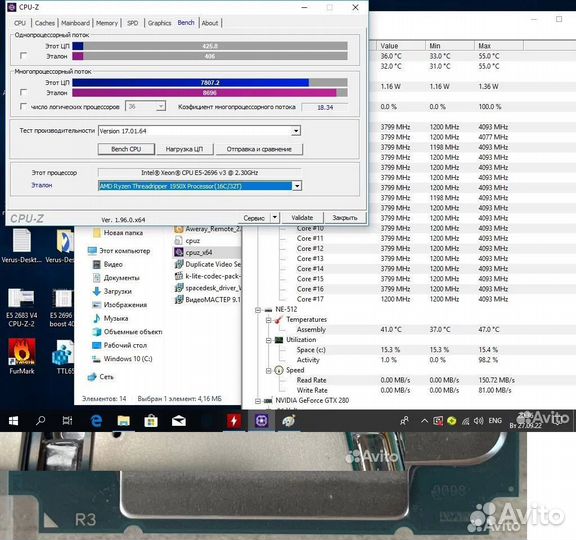Select the spacedesk_driver file

pyautogui.click(x=208, y=288)
